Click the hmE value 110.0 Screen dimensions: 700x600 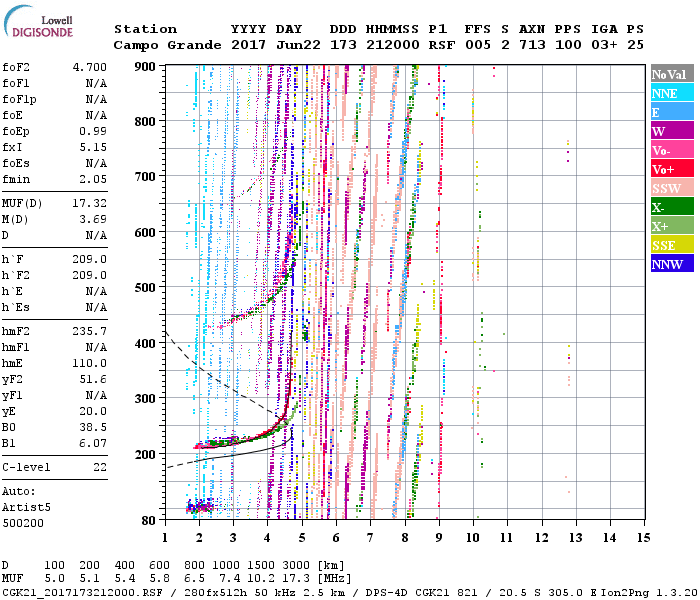[90, 363]
